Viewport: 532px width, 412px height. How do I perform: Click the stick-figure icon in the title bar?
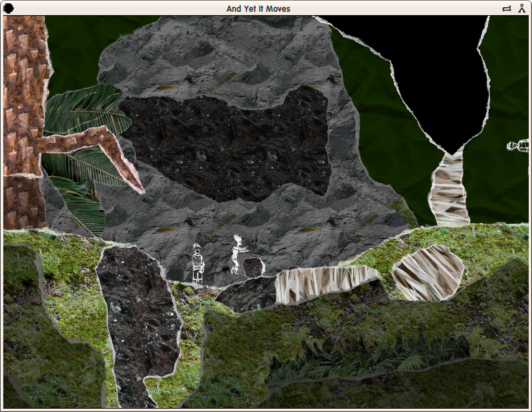point(522,9)
